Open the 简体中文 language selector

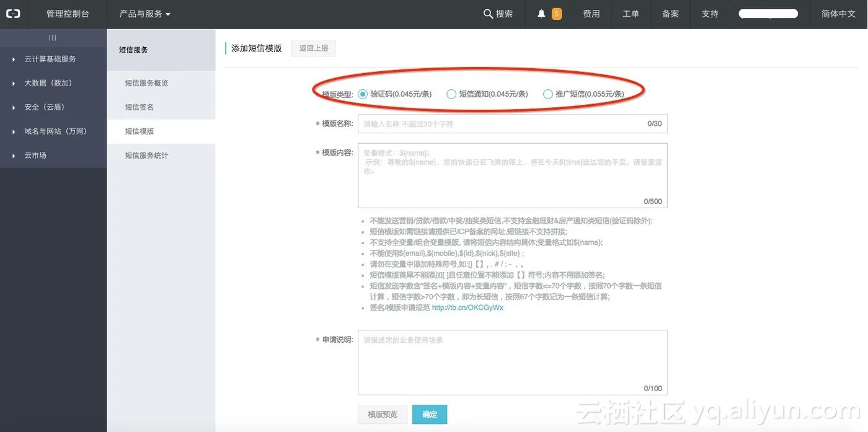[838, 14]
